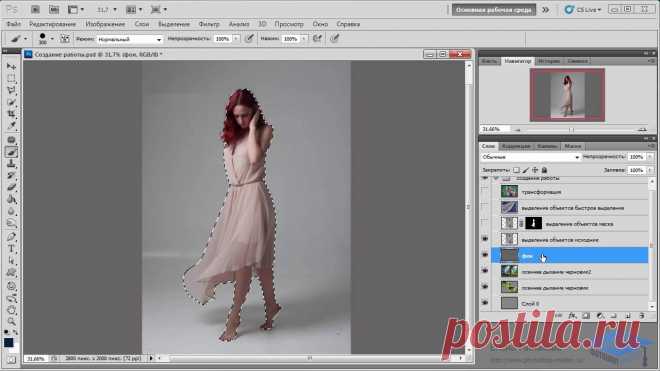This screenshot has height=371, width=660.
Task: Open the 'Файл' menu
Action: [13, 24]
